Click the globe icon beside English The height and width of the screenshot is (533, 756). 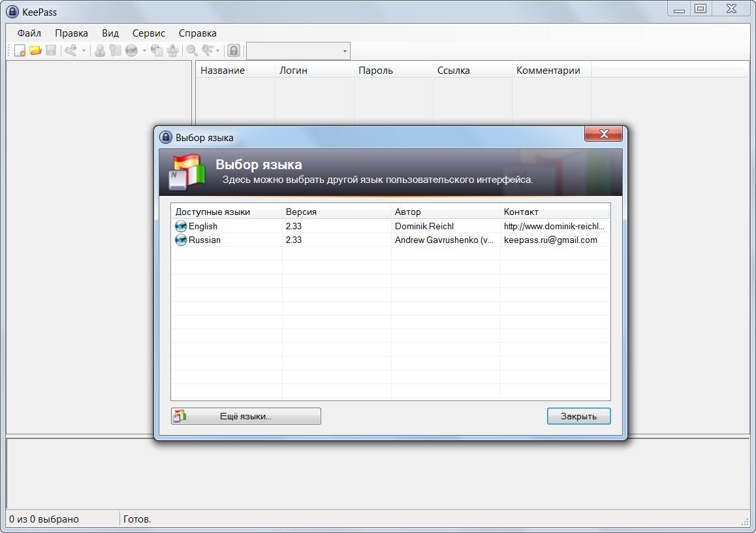[180, 226]
